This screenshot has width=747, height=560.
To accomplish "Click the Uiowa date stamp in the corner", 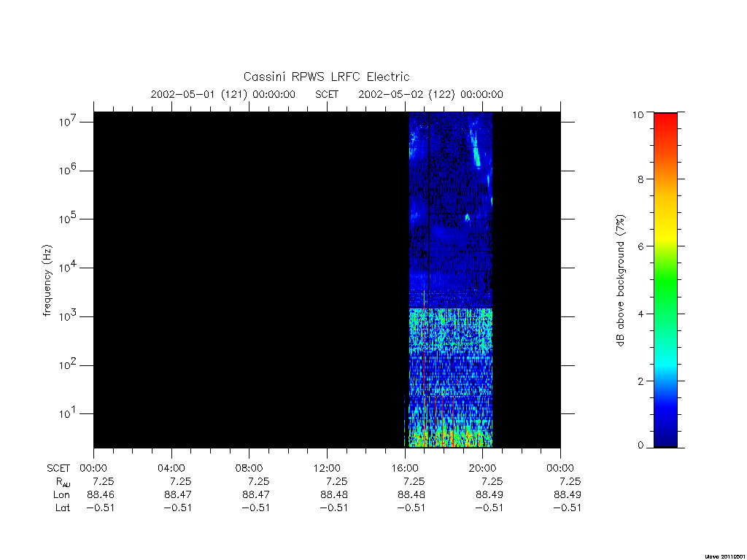I will tap(725, 556).
